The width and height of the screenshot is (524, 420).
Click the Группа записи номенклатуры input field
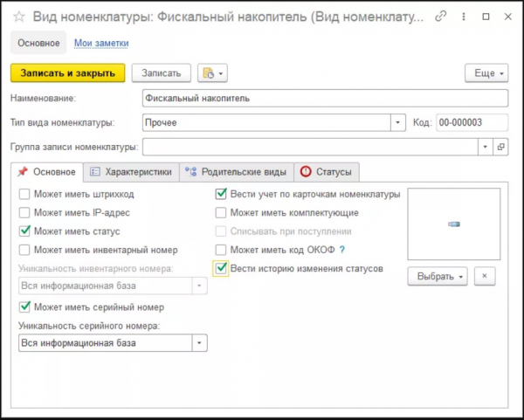click(x=310, y=147)
